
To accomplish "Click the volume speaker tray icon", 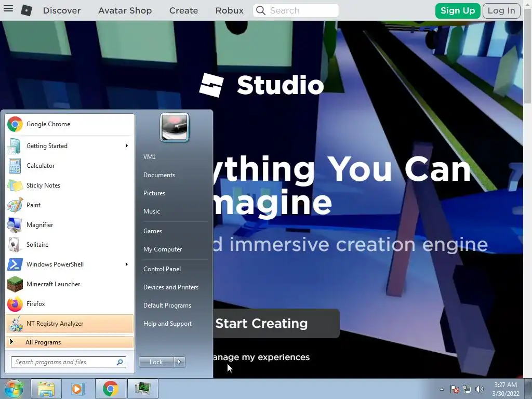I will [480, 389].
